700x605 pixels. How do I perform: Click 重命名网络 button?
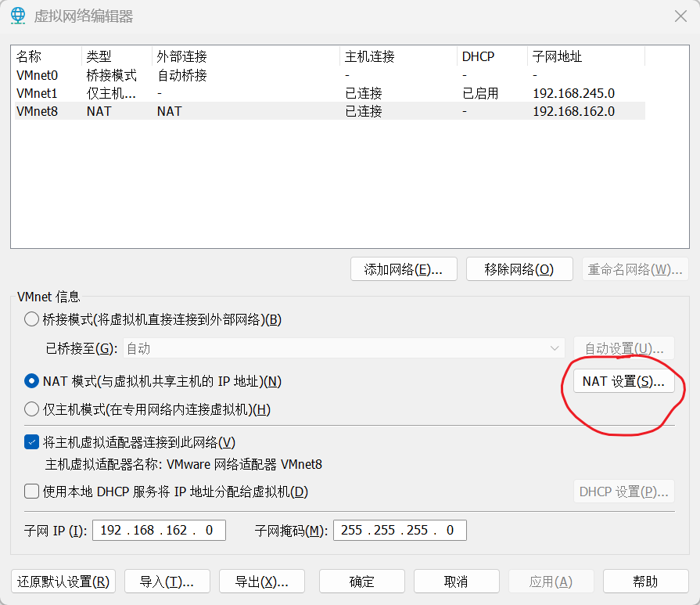pos(635,269)
